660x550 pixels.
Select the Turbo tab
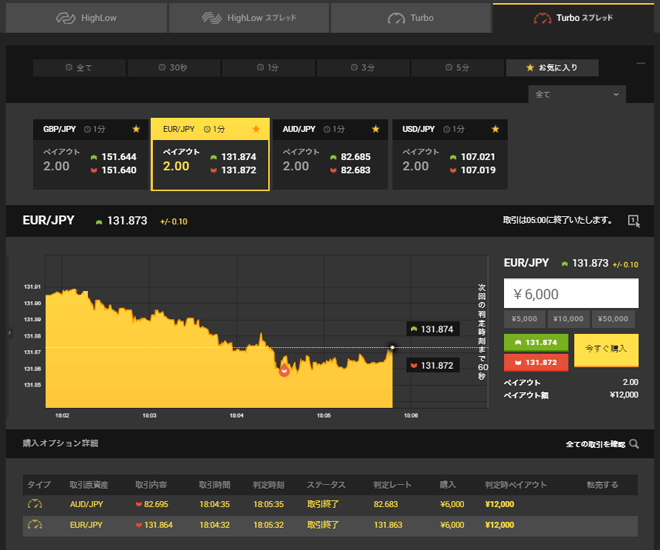coord(410,18)
